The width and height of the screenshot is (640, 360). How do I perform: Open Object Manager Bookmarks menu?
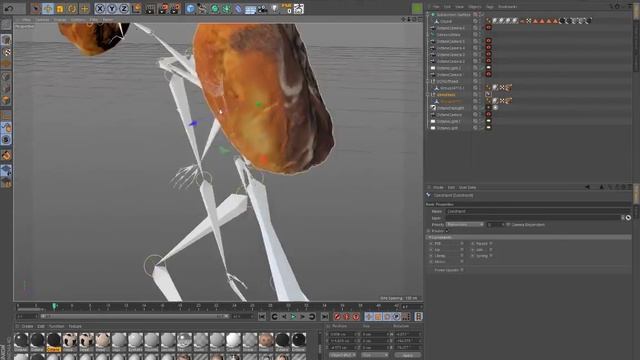click(507, 7)
